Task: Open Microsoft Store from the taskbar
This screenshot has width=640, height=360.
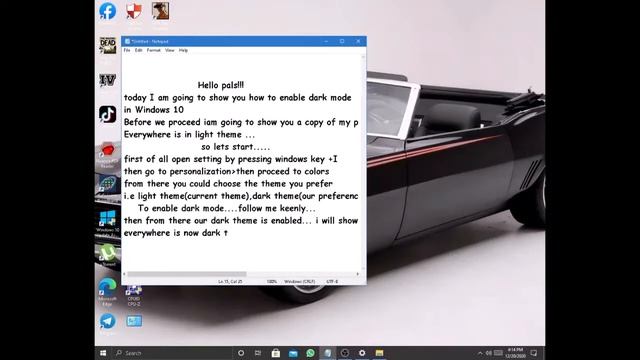Action: click(276, 353)
